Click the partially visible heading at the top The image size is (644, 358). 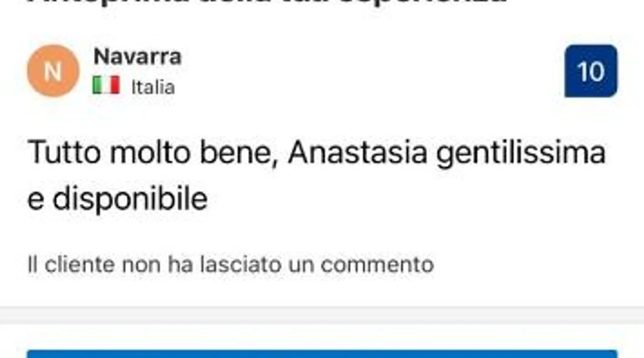coord(267,2)
